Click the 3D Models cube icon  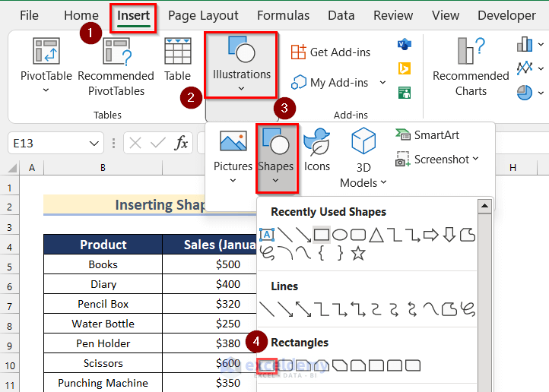[x=363, y=141]
